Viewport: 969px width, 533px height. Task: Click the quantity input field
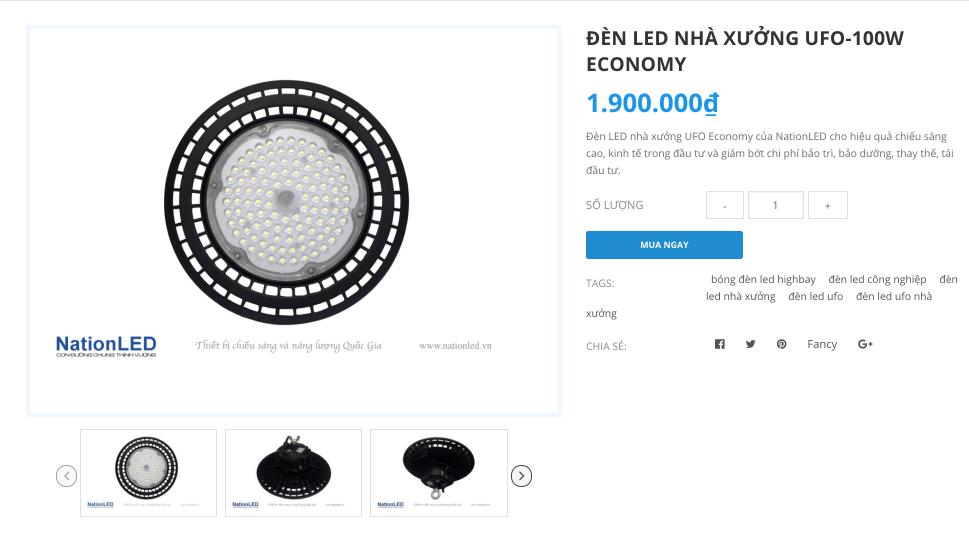(775, 205)
